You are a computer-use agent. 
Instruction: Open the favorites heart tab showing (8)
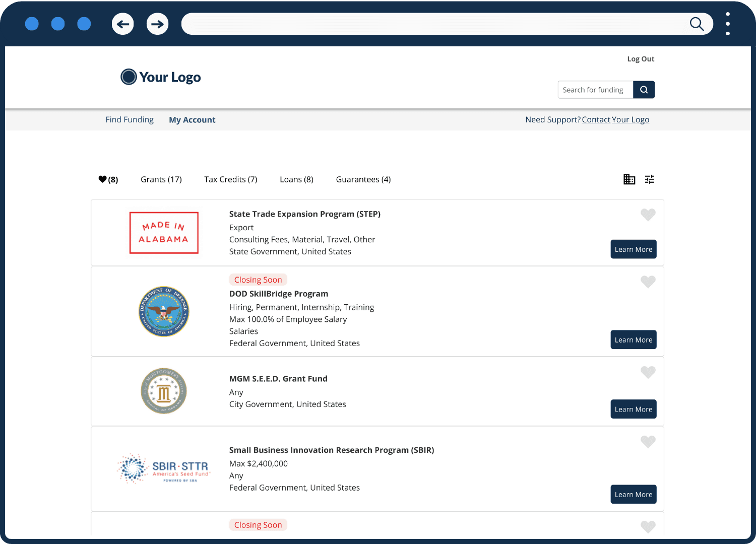tap(107, 179)
